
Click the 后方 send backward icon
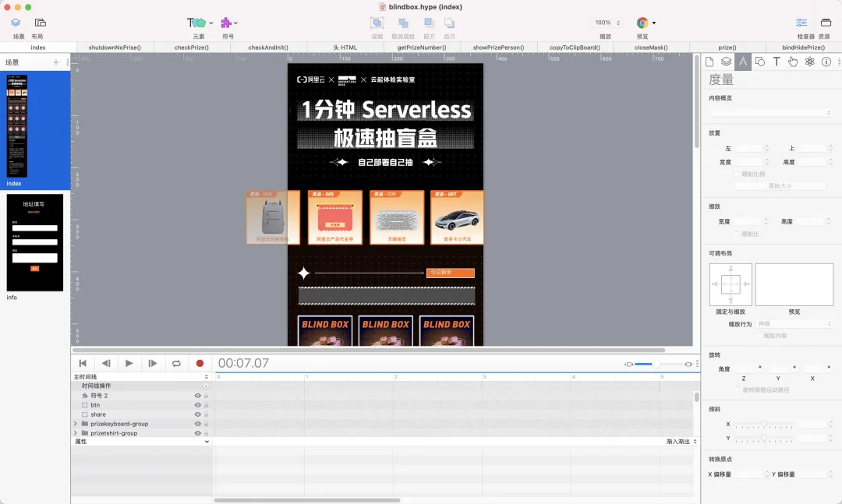[x=450, y=23]
